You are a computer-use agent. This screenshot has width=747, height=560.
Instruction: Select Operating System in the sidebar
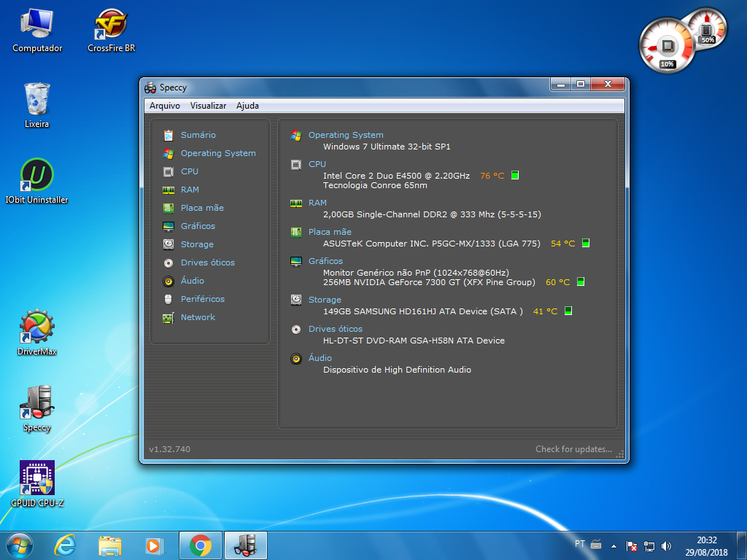pos(218,153)
